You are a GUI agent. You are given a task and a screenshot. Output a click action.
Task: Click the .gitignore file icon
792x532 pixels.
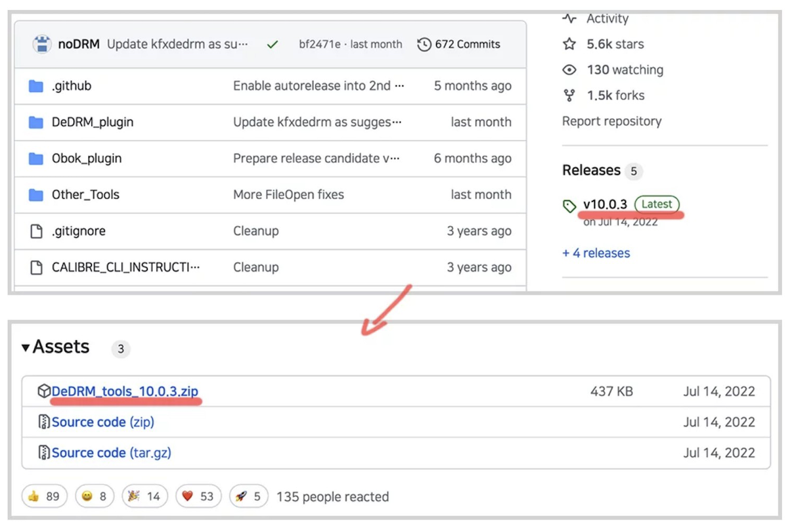coord(36,231)
